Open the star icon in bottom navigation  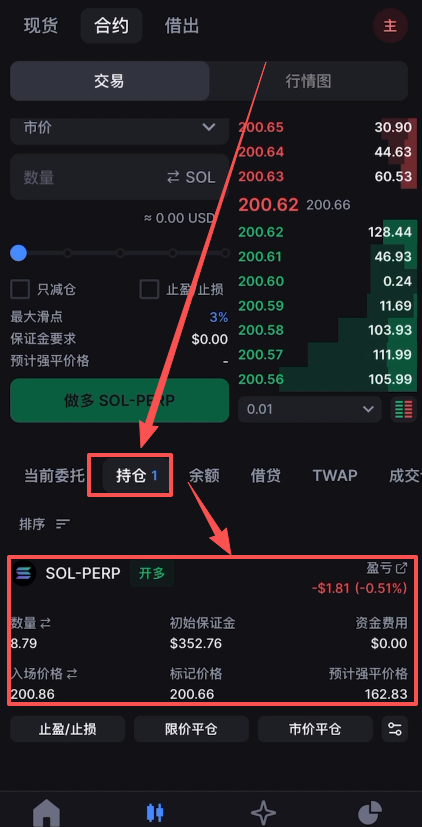point(263,813)
